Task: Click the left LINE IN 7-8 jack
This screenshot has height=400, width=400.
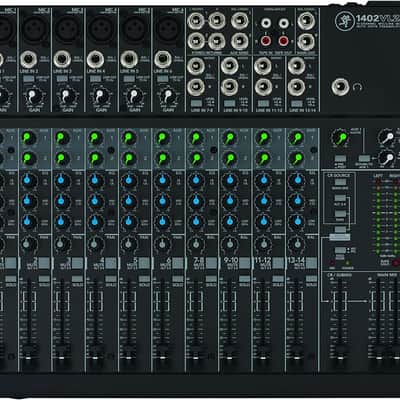Action: (x=196, y=66)
